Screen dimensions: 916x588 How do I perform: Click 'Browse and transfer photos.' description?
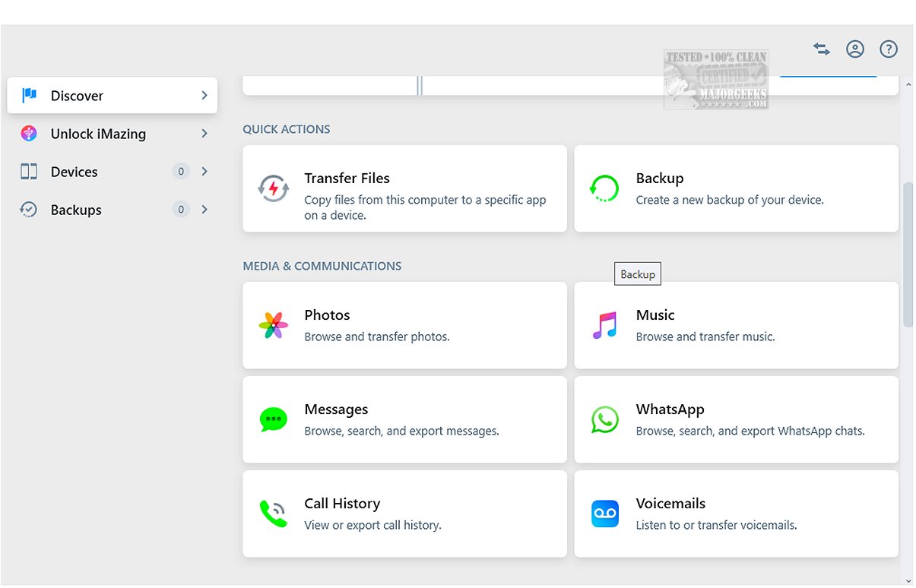377,337
